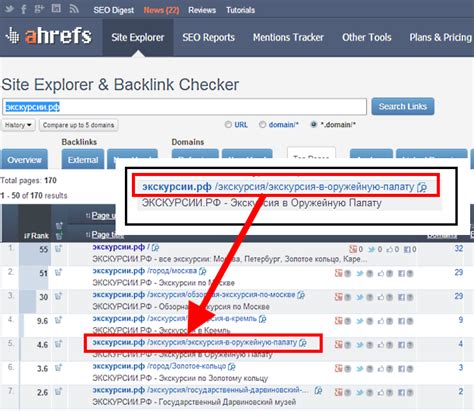474x411 pixels.
Task: Open the государственный-дарвиновский page link
Action: point(201,390)
